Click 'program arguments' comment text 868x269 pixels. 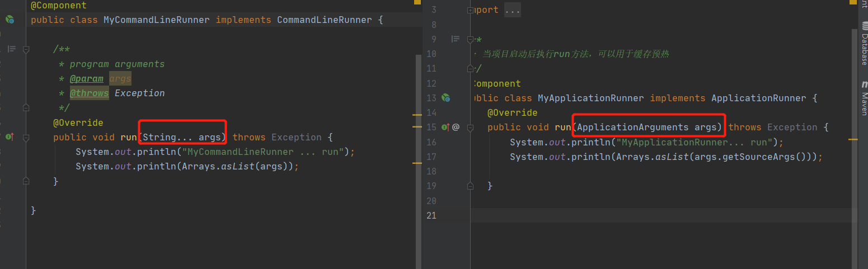118,64
